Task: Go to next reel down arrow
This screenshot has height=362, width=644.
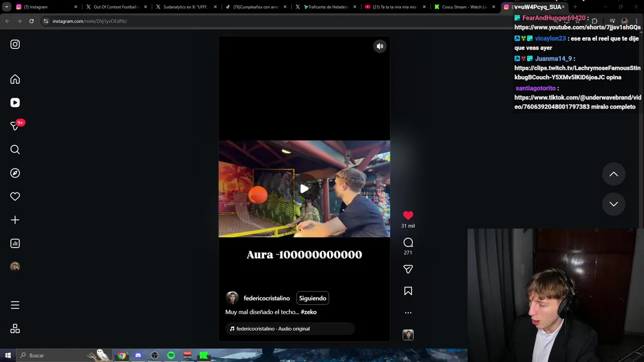Action: click(614, 204)
